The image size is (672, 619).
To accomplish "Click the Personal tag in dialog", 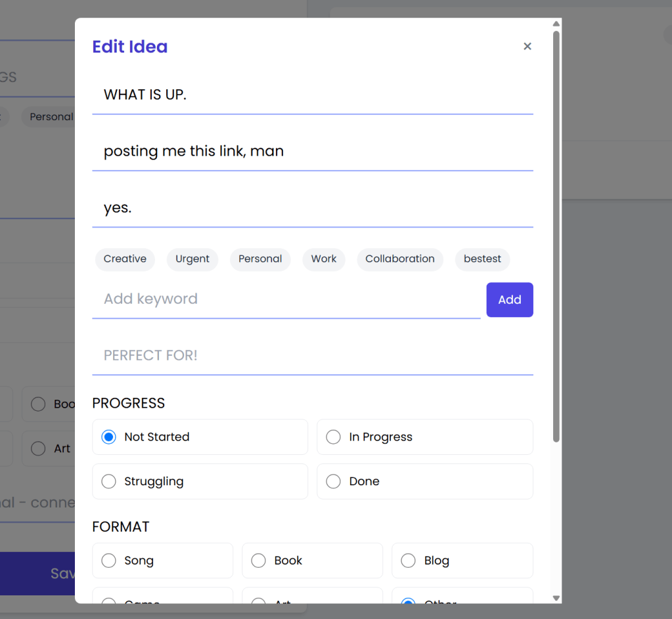I will [x=260, y=259].
